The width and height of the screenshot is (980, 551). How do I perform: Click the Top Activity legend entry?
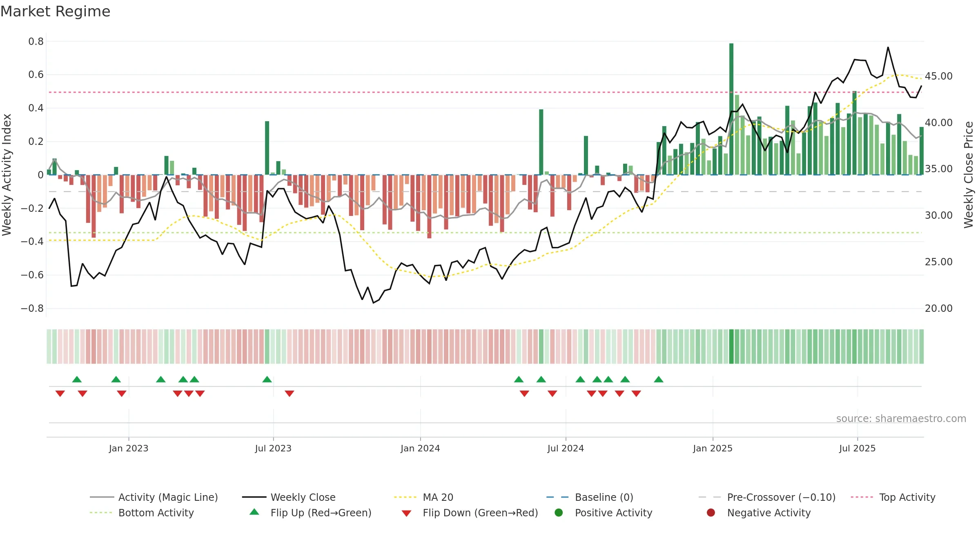893,497
